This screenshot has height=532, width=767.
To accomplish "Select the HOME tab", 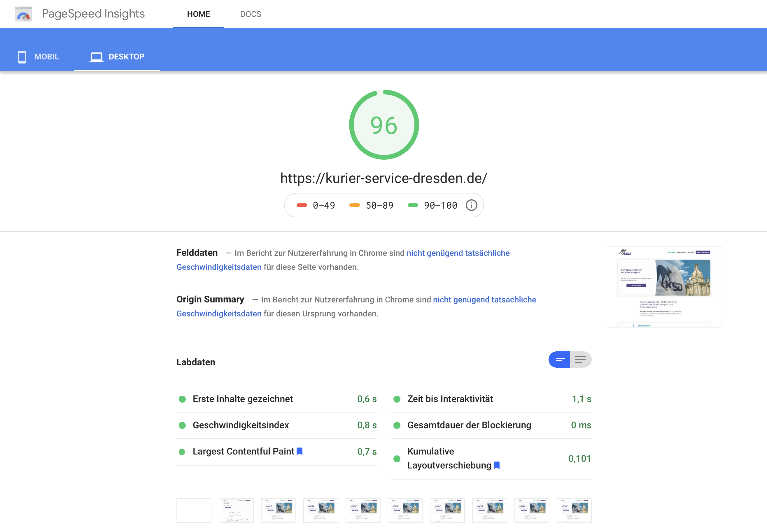I will (x=199, y=14).
